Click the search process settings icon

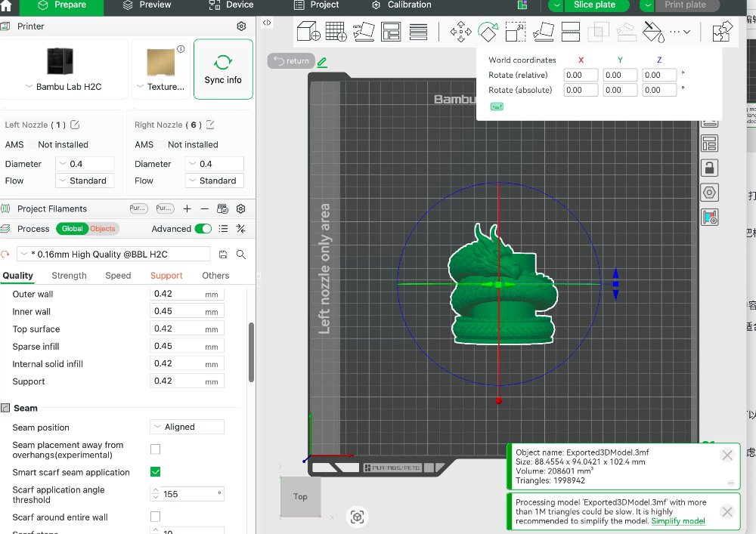click(241, 255)
